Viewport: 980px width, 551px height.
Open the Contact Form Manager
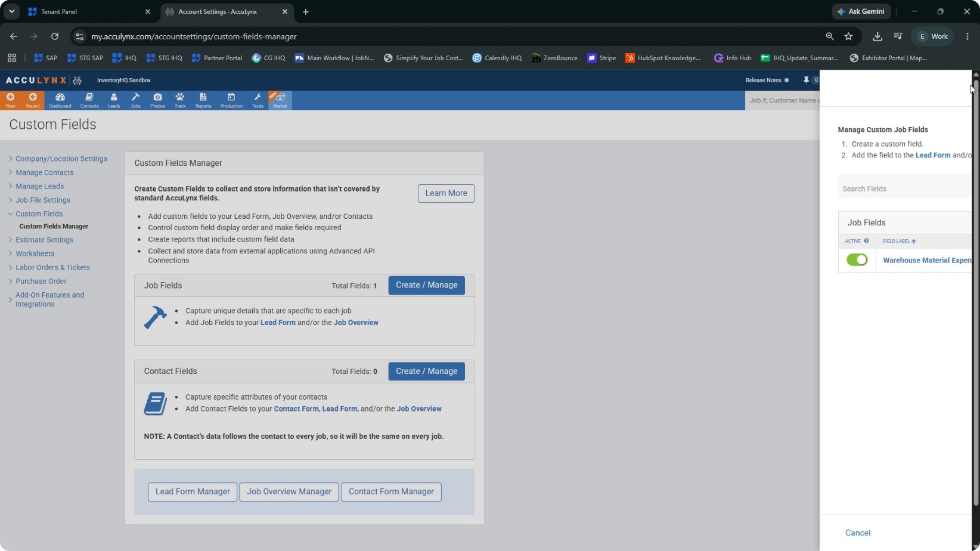click(x=391, y=492)
